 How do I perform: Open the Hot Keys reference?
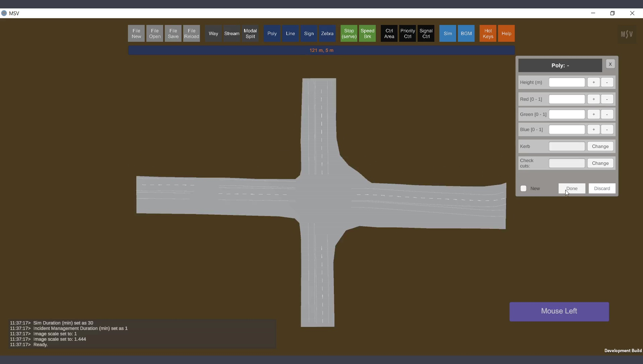click(488, 33)
